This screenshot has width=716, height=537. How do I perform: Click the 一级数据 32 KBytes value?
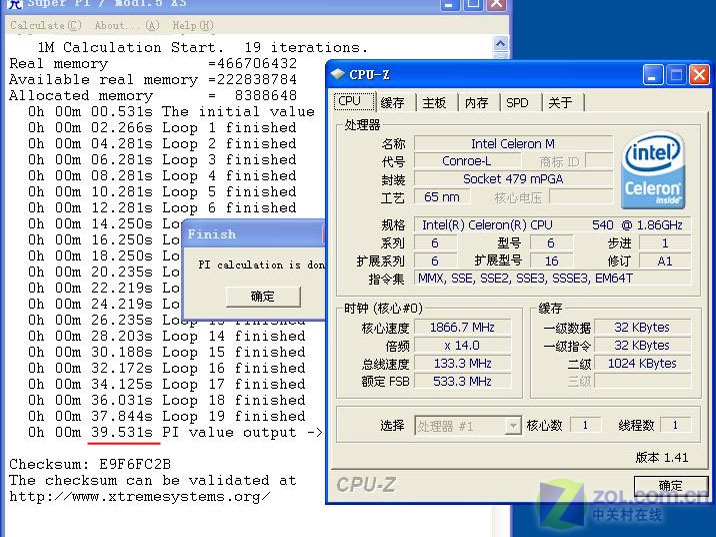point(642,327)
